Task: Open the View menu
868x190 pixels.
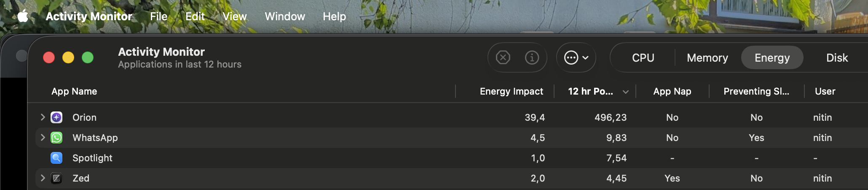Action: pyautogui.click(x=234, y=16)
